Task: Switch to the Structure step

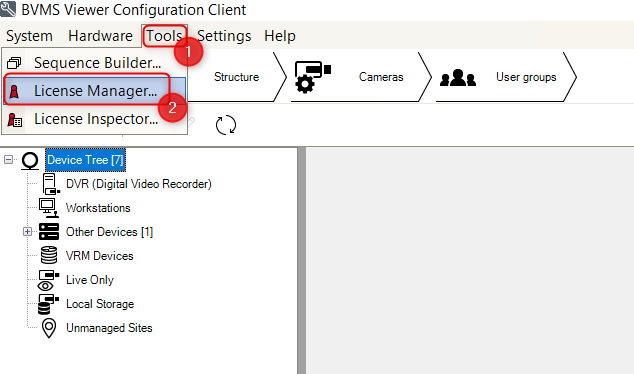Action: tap(236, 77)
